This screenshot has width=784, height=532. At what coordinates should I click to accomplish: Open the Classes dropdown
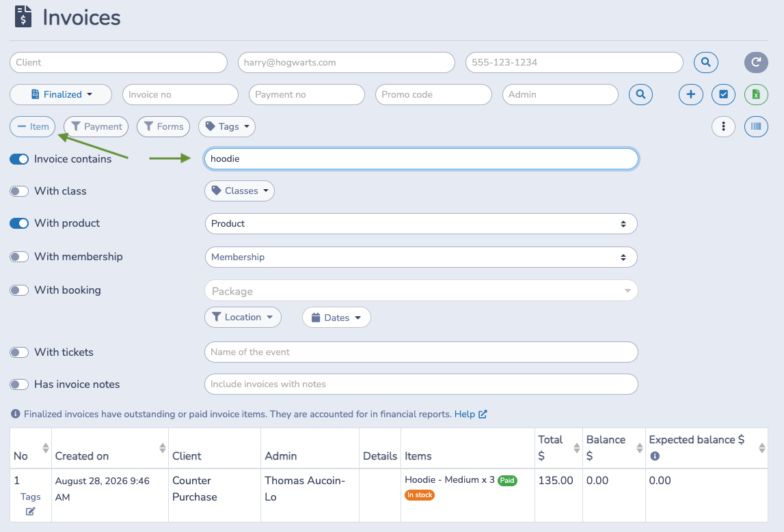coord(239,191)
